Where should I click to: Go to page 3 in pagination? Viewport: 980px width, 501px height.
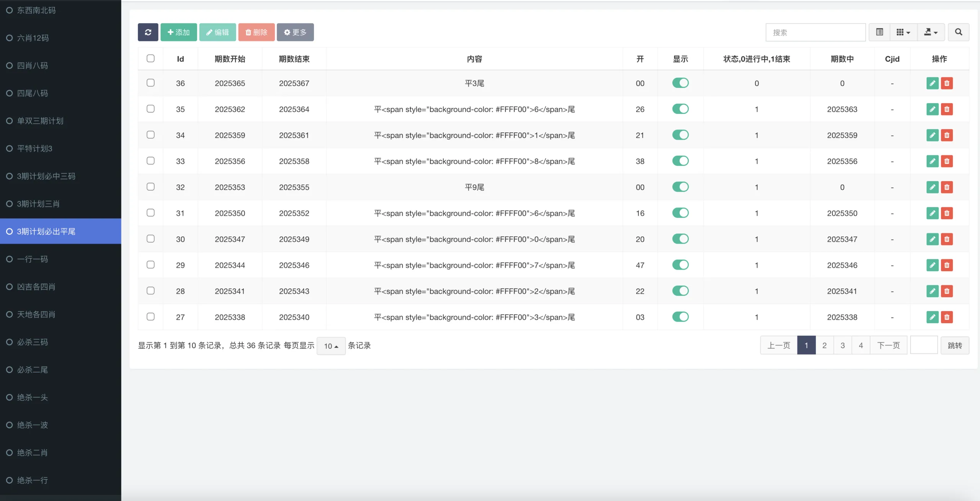[843, 345]
